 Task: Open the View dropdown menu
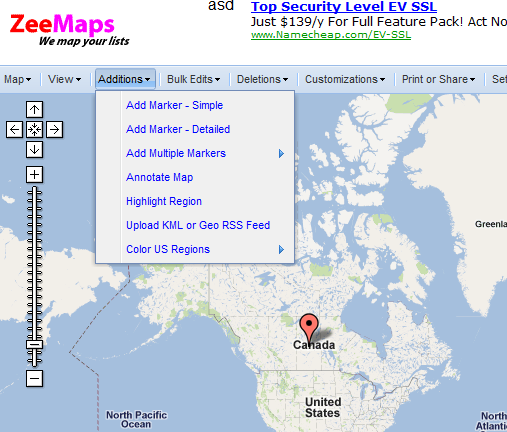coord(64,79)
